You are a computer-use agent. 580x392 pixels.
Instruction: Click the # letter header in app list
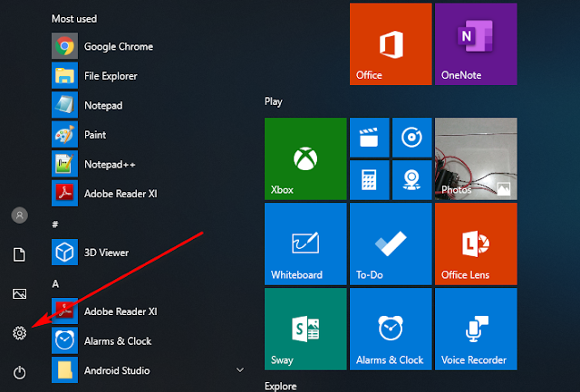pyautogui.click(x=55, y=224)
